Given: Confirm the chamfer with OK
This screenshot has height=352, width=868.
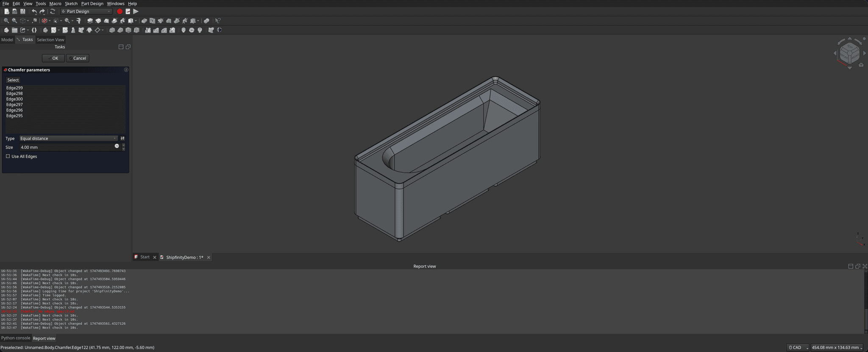Looking at the screenshot, I should coord(53,58).
